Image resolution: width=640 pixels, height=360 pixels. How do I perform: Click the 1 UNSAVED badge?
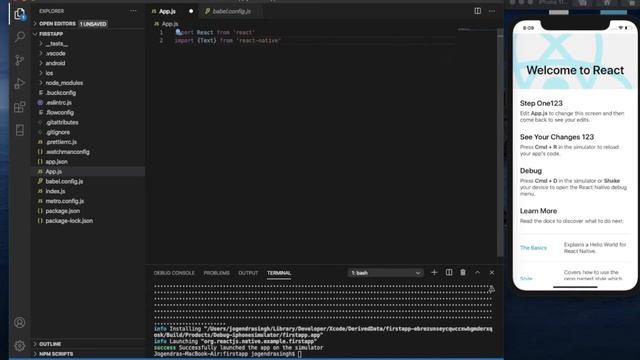[93, 24]
